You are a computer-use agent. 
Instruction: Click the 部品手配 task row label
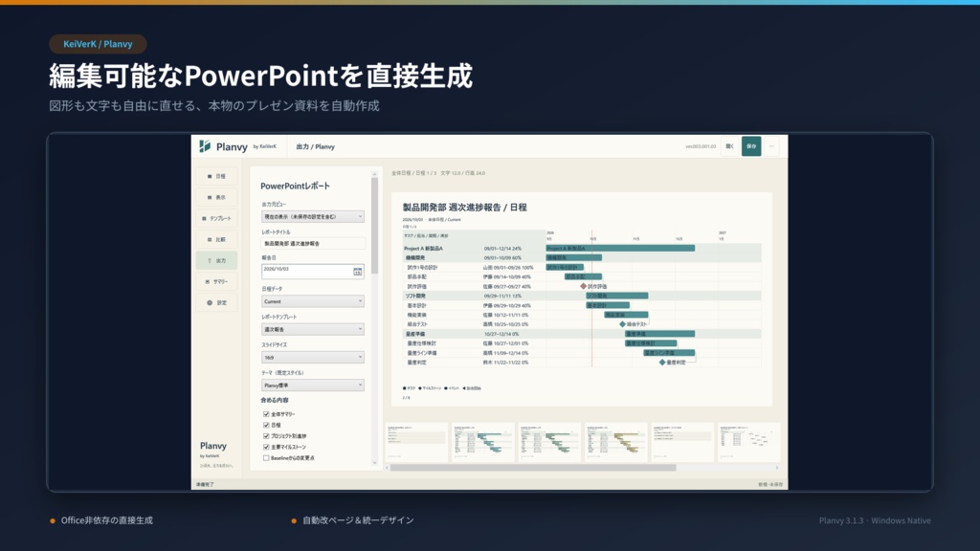pos(417,276)
